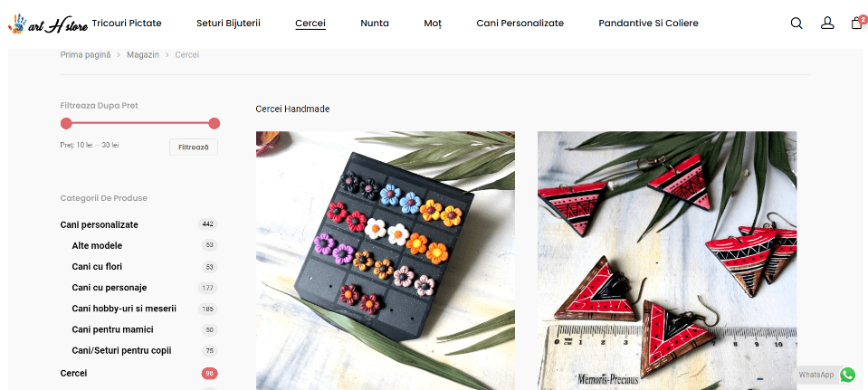868x390 pixels.
Task: Open the Magazin breadcrumb link
Action: coord(143,55)
